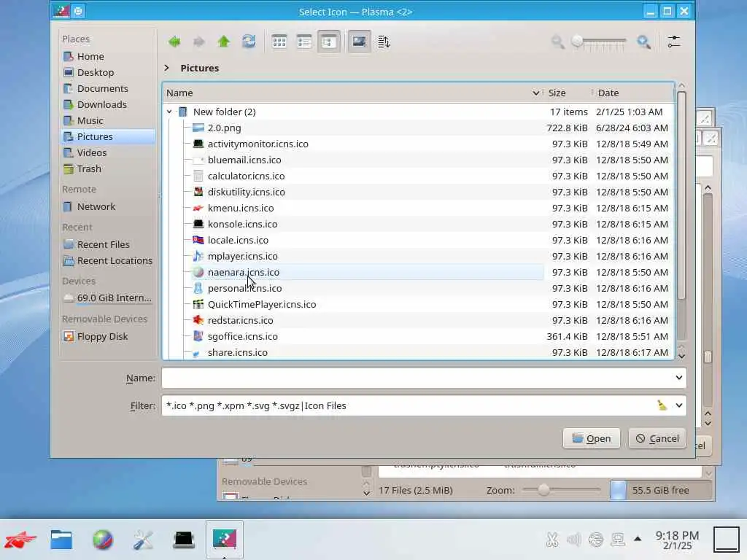Click the Name text input field
747x560 pixels.
[417, 378]
